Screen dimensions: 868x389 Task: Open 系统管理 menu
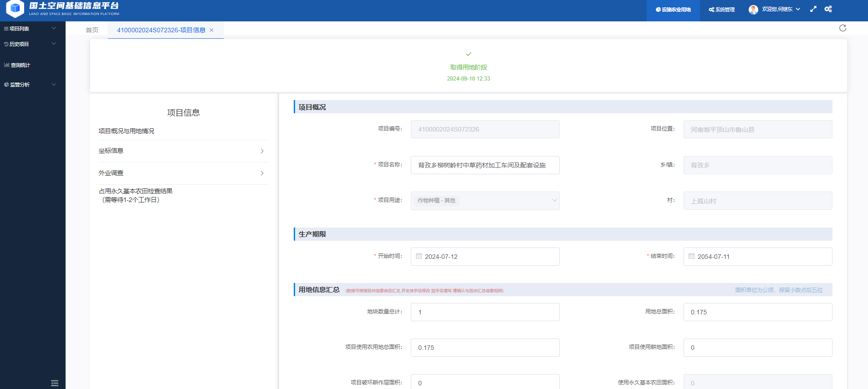click(x=722, y=10)
